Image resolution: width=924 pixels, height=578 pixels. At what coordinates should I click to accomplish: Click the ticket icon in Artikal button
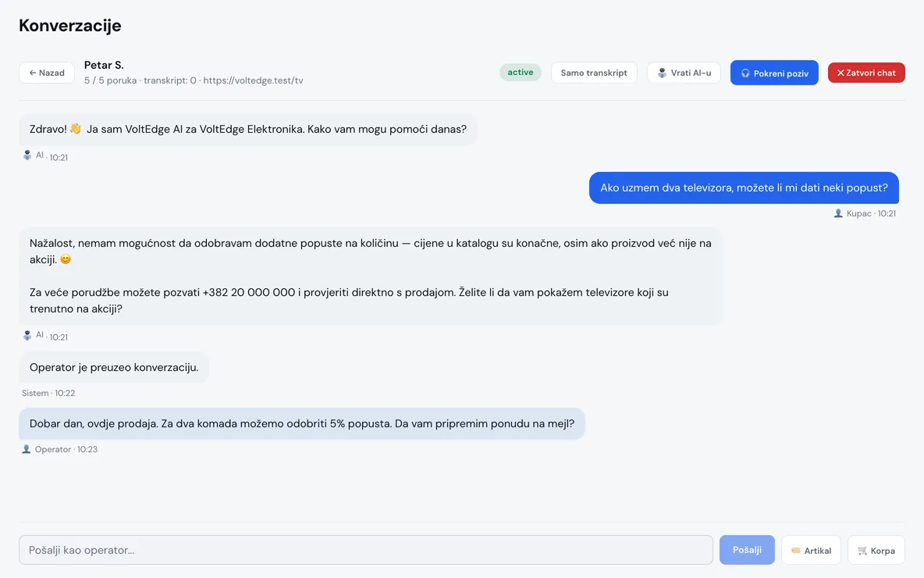[795, 551]
